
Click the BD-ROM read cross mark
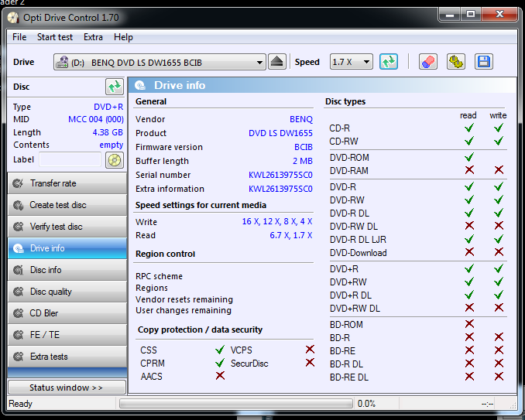[469, 323]
